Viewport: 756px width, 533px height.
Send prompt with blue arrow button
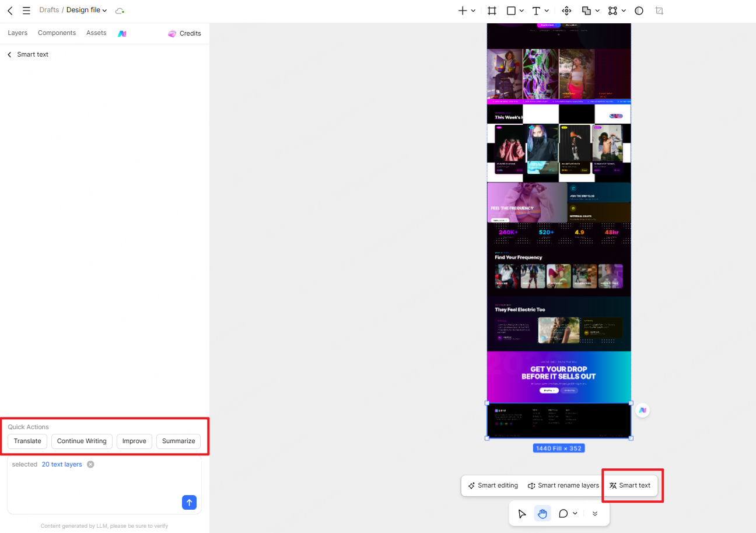coord(189,502)
